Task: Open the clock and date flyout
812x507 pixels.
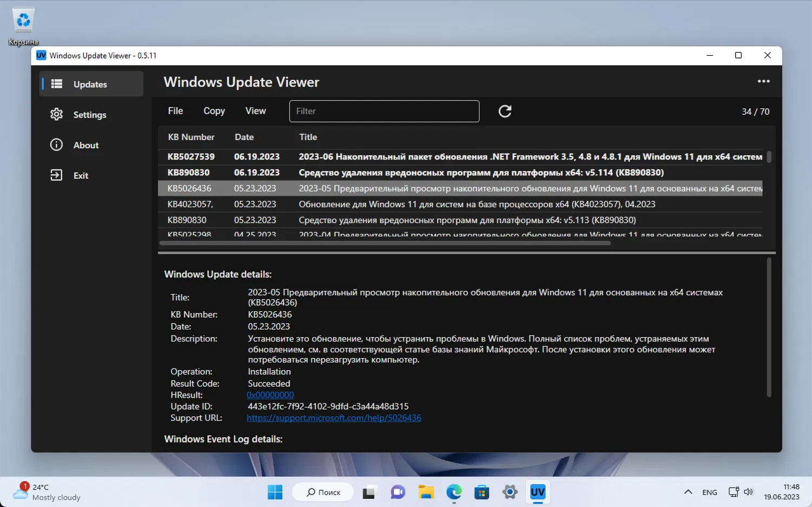Action: [x=782, y=492]
